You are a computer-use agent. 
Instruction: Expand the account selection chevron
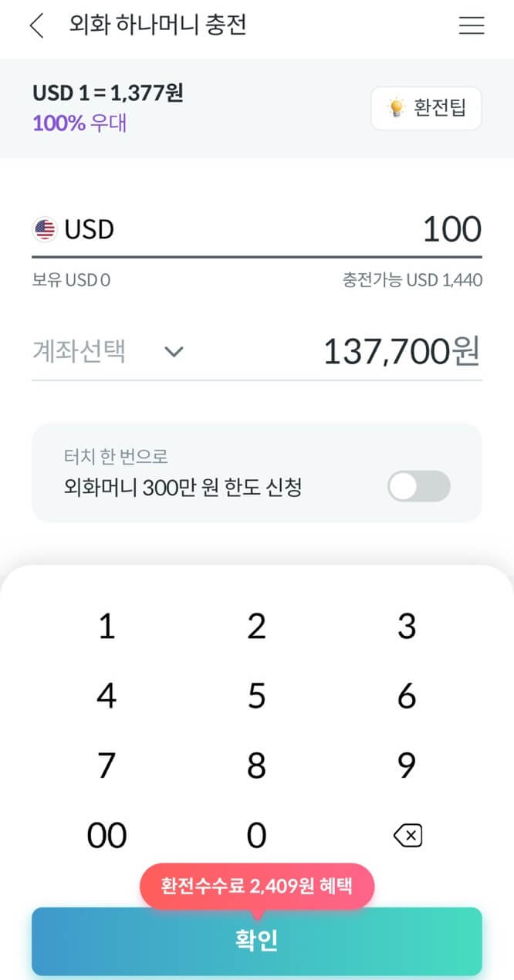coord(174,352)
